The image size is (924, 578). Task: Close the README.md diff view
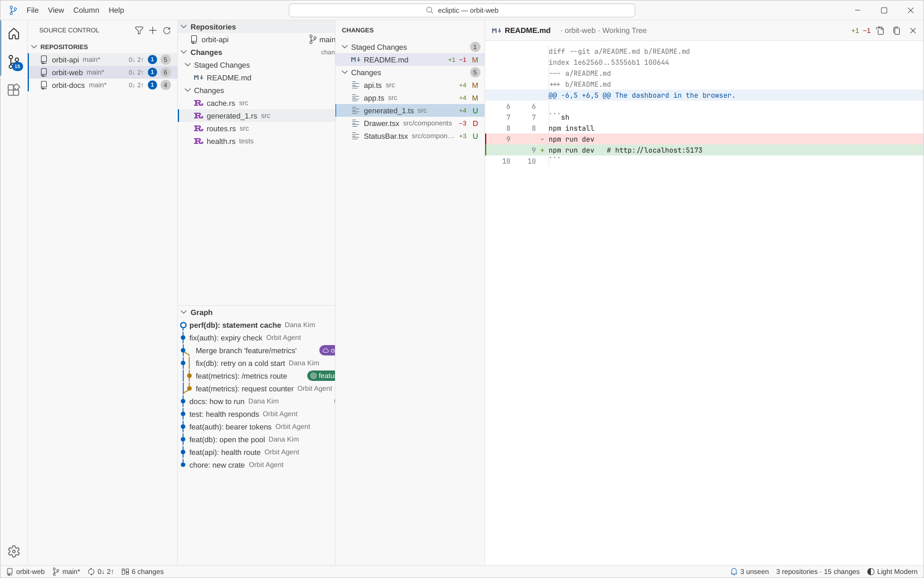pyautogui.click(x=913, y=31)
